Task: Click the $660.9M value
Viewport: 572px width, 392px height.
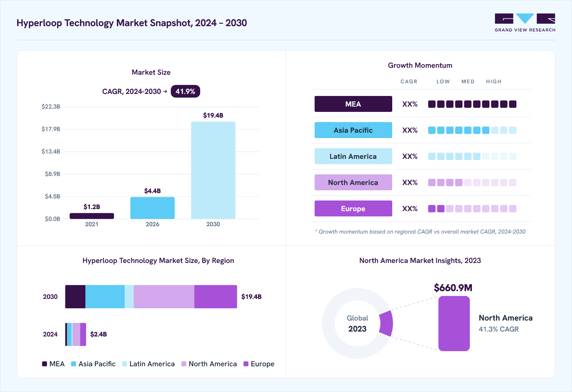Action: pos(453,288)
